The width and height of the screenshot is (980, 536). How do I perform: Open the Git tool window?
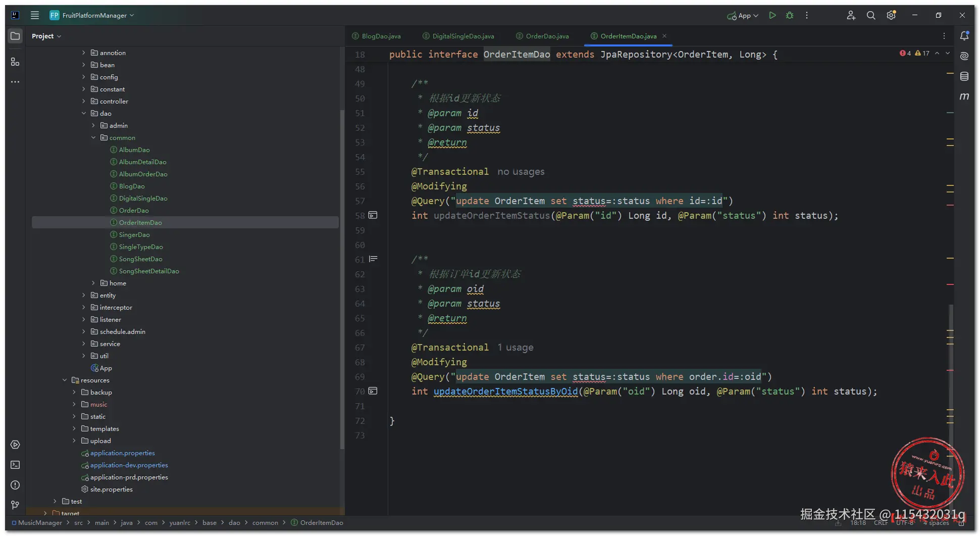pyautogui.click(x=15, y=505)
